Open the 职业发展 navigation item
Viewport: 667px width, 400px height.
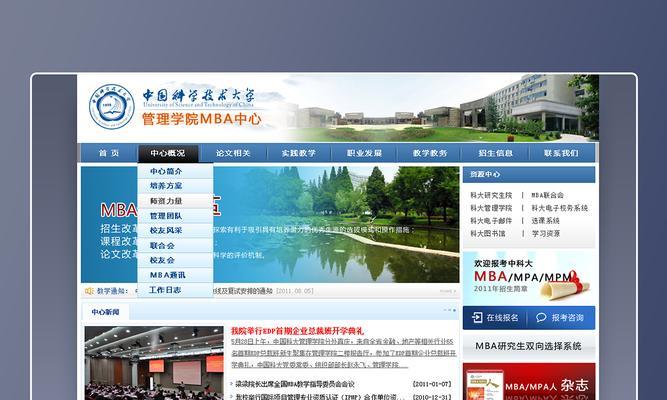pos(364,153)
